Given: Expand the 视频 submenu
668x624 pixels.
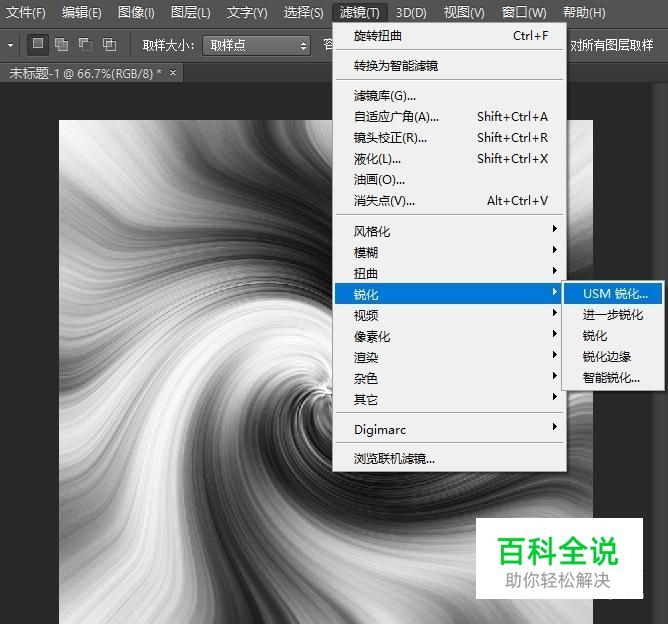Looking at the screenshot, I should click(449, 315).
